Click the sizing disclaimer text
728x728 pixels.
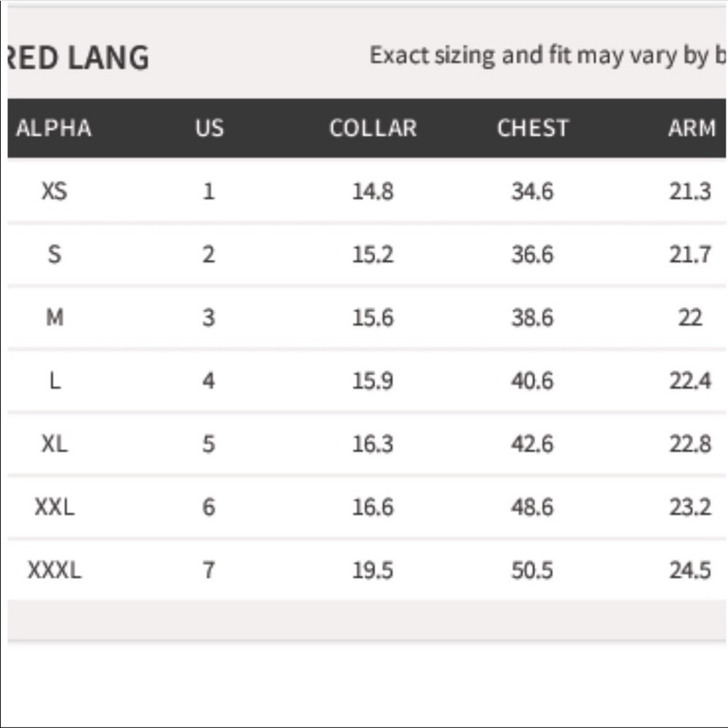coord(547,55)
